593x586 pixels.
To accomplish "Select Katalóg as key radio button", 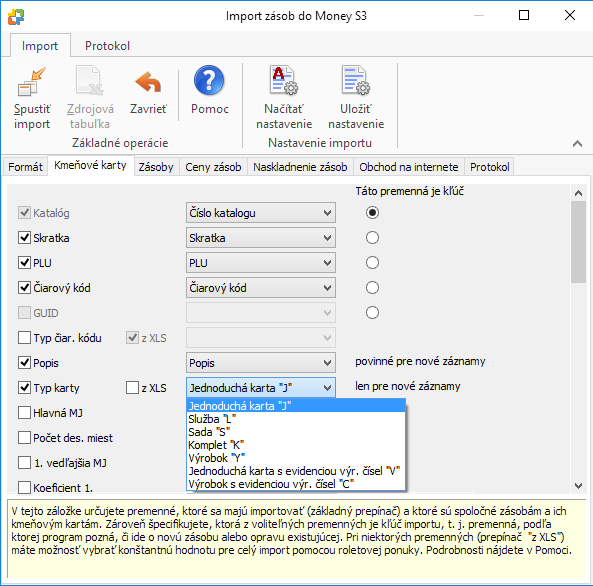I will (x=372, y=213).
